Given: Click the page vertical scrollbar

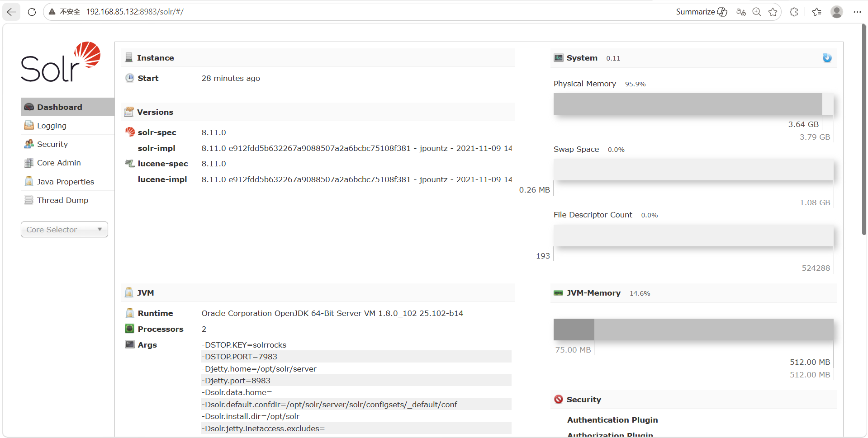Looking at the screenshot, I should point(864,129).
